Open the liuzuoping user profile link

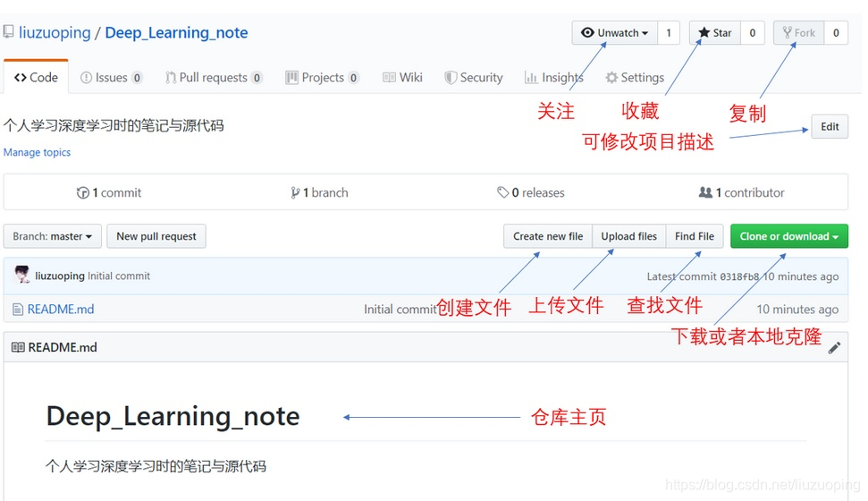click(55, 33)
